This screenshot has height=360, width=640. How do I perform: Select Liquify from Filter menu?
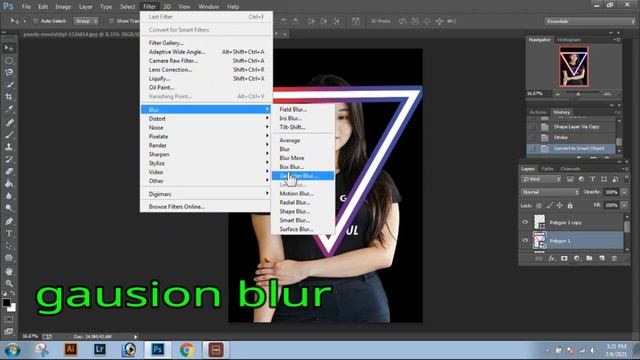tap(206, 78)
